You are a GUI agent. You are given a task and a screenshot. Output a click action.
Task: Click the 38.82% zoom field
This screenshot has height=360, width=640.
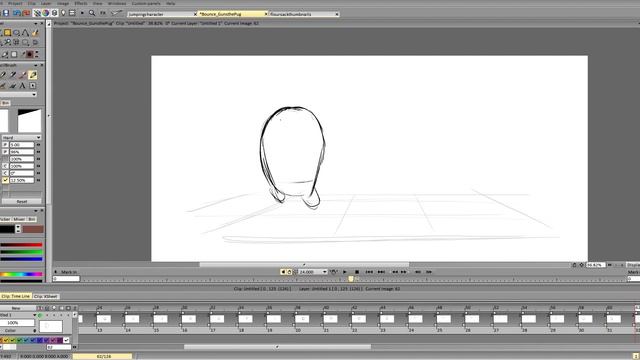595,265
